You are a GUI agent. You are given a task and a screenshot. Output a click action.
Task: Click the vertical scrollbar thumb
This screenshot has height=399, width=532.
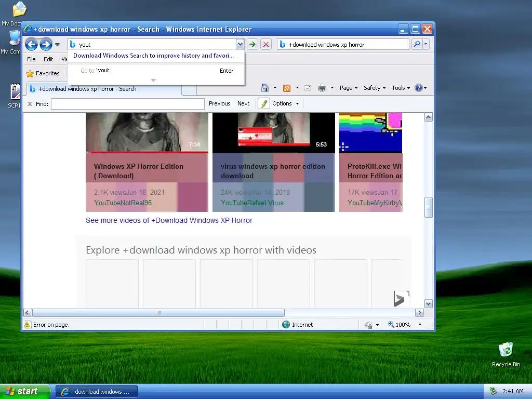coord(428,207)
